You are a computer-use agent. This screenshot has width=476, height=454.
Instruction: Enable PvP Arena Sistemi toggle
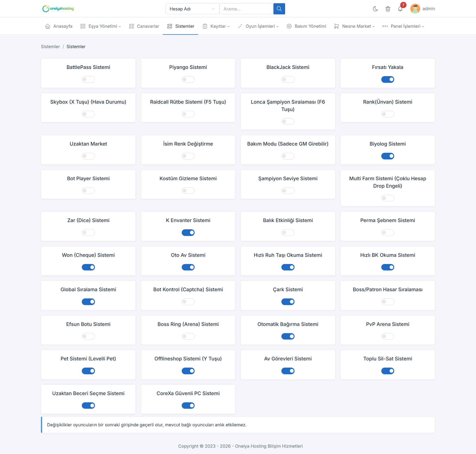click(387, 336)
